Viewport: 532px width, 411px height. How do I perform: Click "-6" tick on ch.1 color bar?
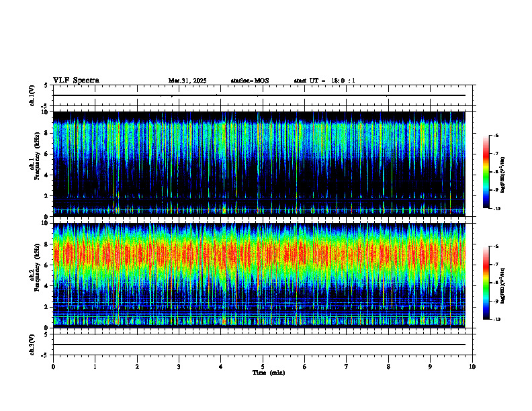point(496,135)
